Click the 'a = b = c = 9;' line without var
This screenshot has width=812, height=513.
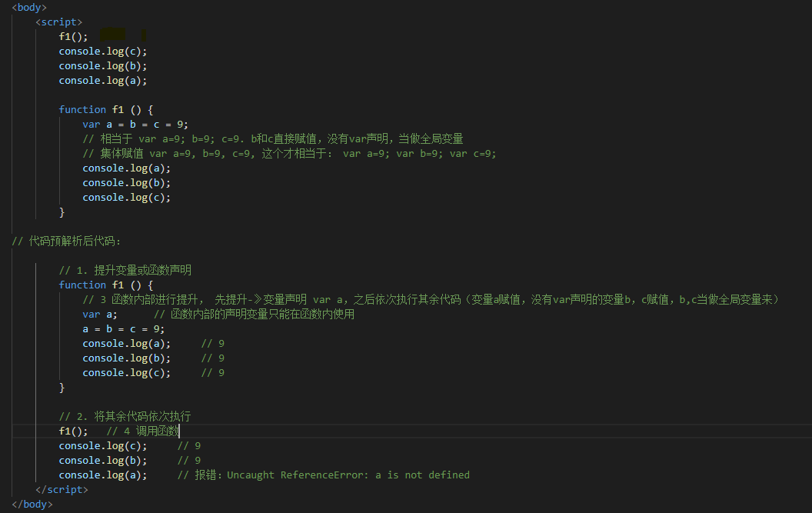[124, 328]
